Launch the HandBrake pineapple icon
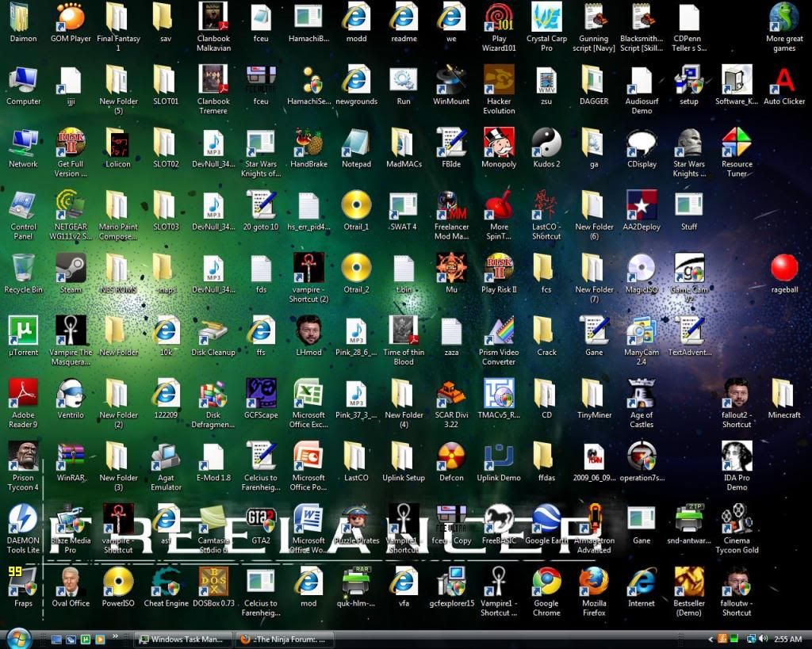The image size is (812, 649). point(308,143)
